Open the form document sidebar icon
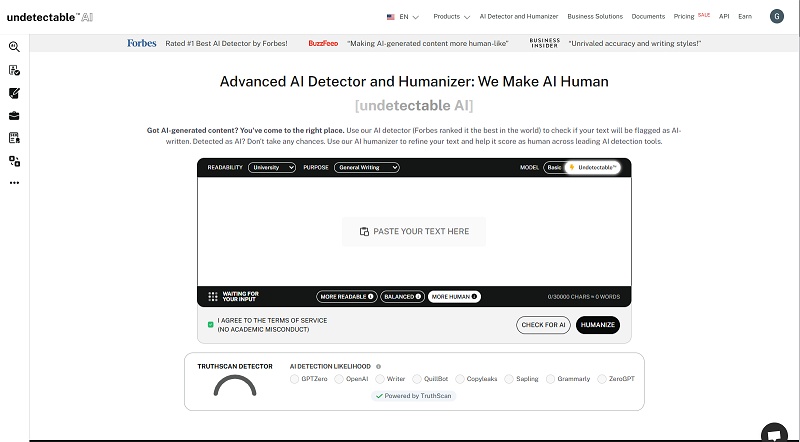Screen dimensions: 800x442 (x=14, y=138)
